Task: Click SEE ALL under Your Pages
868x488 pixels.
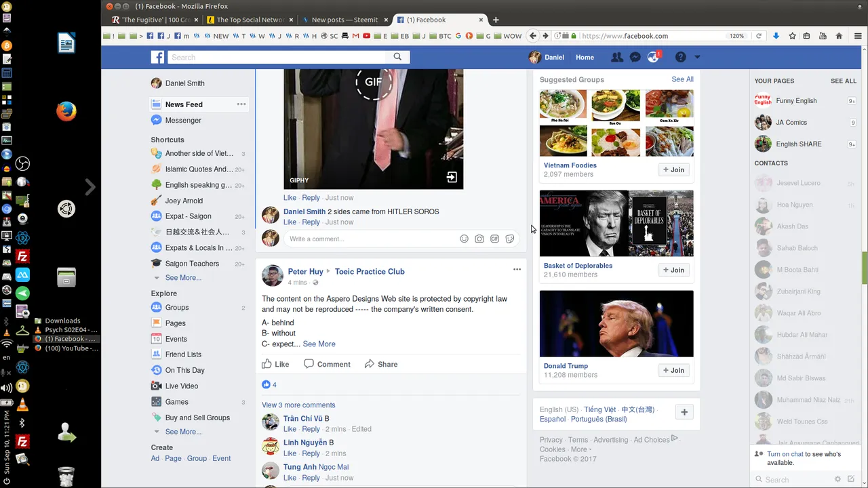Action: click(x=843, y=81)
